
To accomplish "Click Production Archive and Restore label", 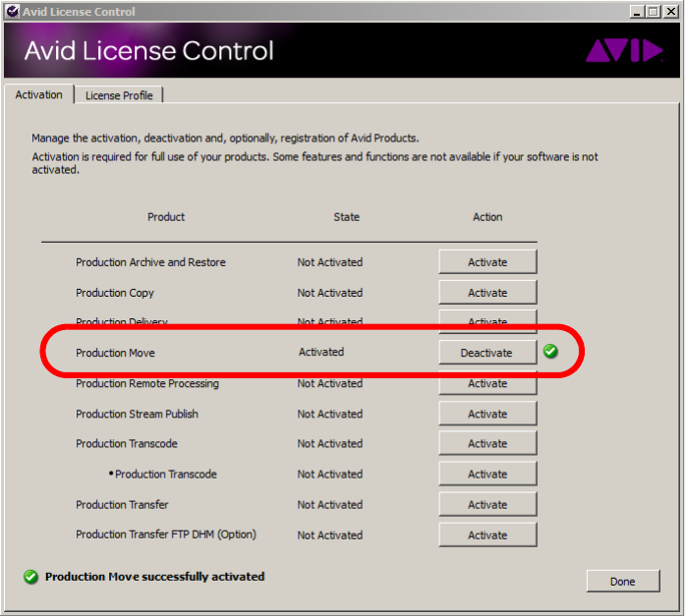I will [150, 262].
